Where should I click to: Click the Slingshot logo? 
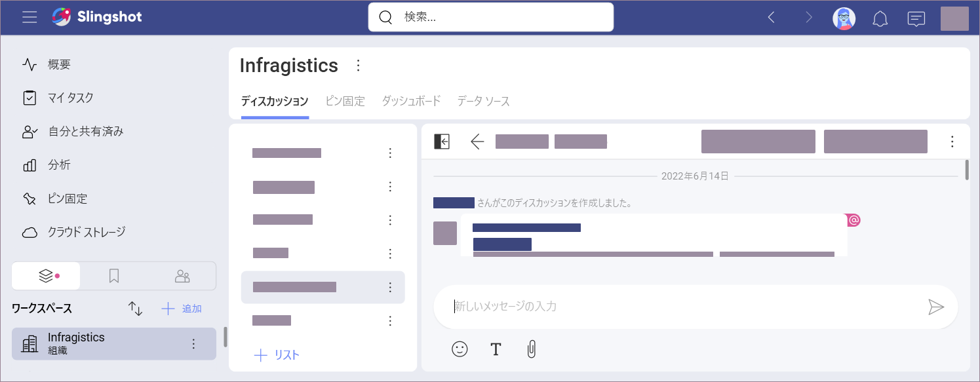[97, 17]
